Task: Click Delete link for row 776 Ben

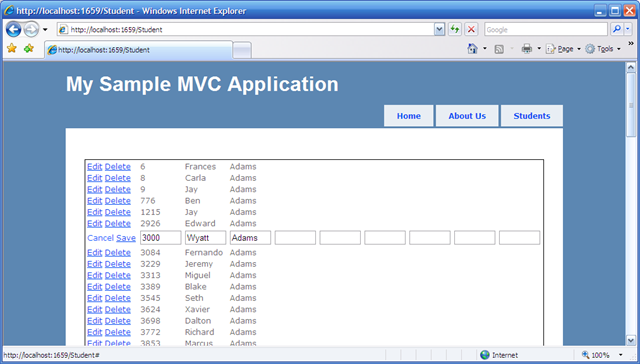Action: [x=118, y=201]
